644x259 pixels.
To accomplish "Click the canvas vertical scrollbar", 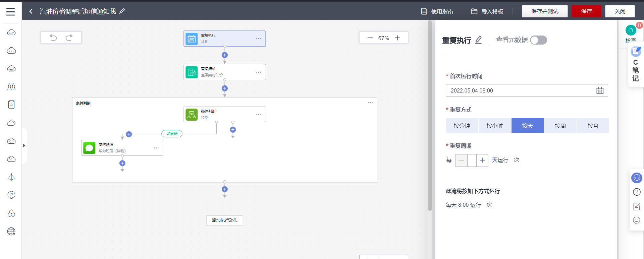I will [x=430, y=116].
